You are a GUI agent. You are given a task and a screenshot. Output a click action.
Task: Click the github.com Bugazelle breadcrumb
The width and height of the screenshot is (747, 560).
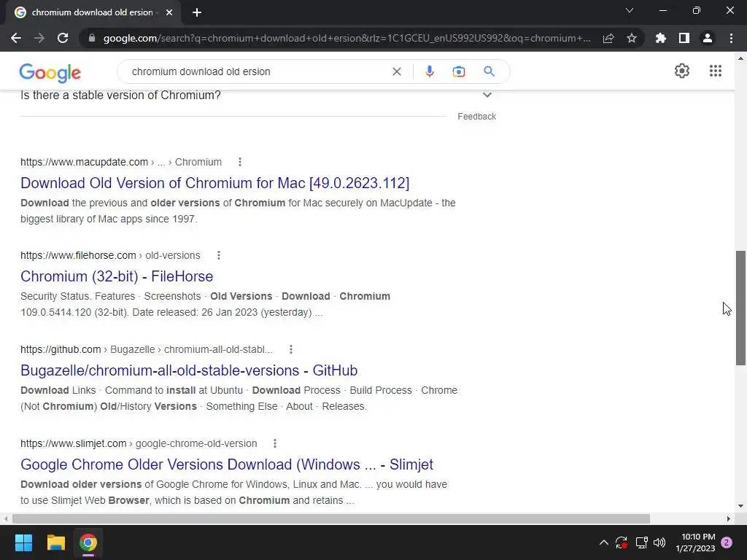tap(147, 349)
